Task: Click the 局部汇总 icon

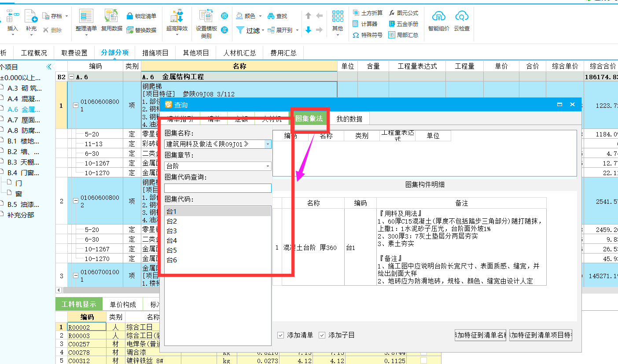Action: tap(392, 35)
